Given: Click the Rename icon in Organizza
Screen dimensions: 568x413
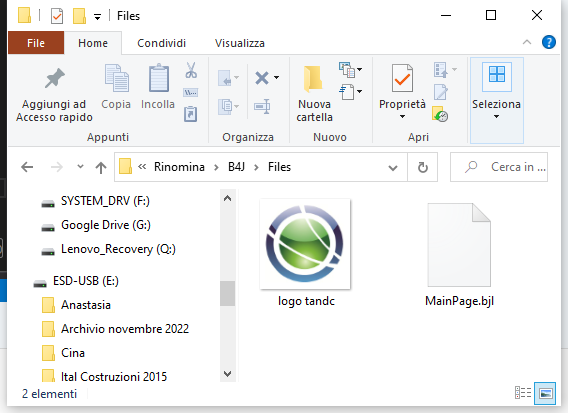Looking at the screenshot, I should tap(262, 107).
